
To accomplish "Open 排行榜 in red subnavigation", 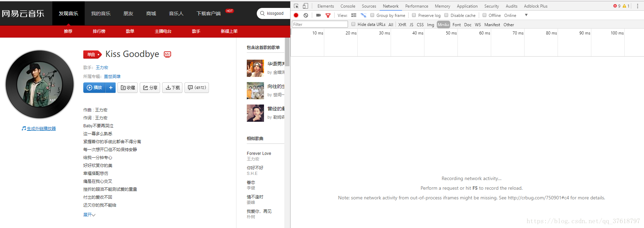I will [x=99, y=31].
